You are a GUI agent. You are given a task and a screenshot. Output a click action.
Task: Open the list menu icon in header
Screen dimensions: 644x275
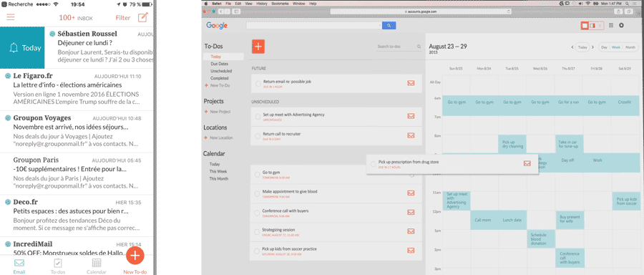(x=611, y=26)
